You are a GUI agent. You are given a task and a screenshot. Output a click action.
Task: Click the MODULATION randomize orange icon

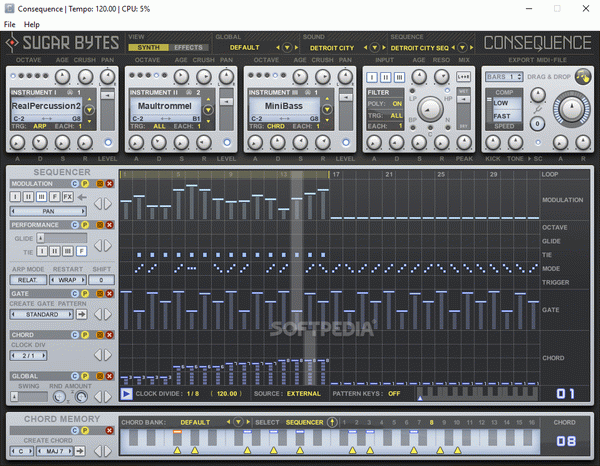tap(100, 184)
